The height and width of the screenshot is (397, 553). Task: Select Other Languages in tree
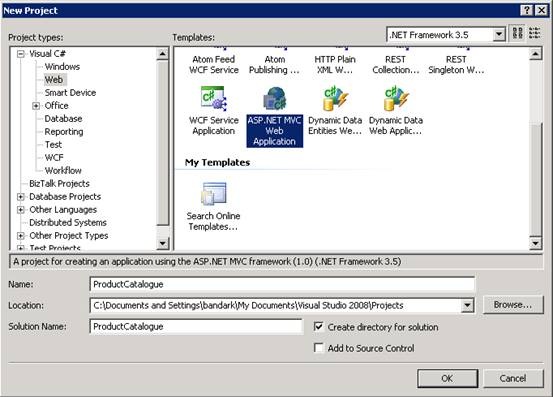tap(63, 209)
